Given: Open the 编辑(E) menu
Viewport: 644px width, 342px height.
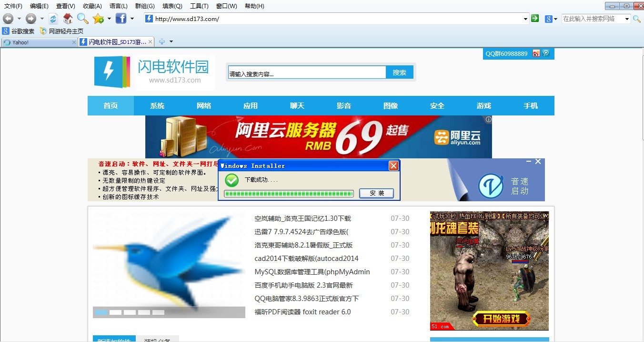Looking at the screenshot, I should [x=39, y=6].
